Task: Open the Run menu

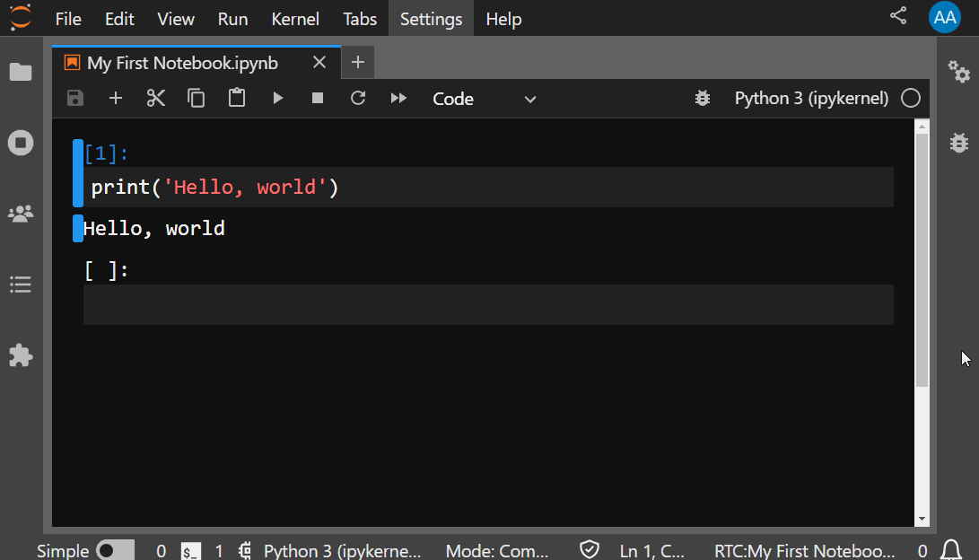Action: (232, 19)
